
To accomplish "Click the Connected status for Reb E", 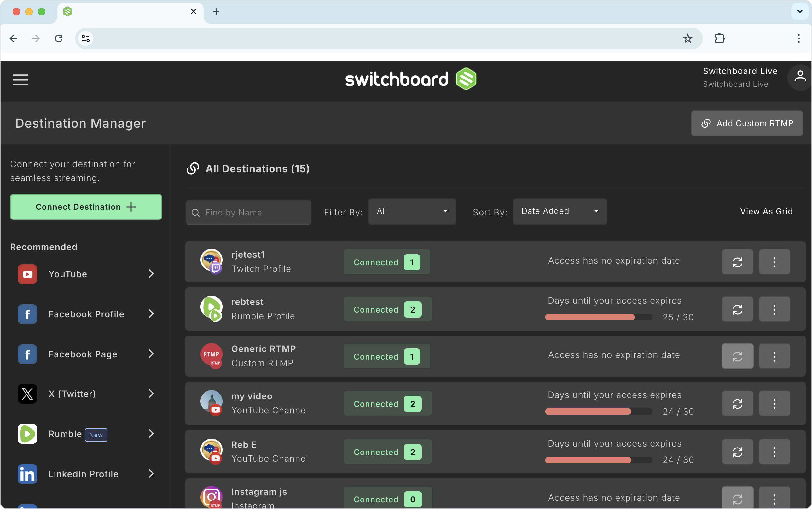I will click(x=387, y=452).
